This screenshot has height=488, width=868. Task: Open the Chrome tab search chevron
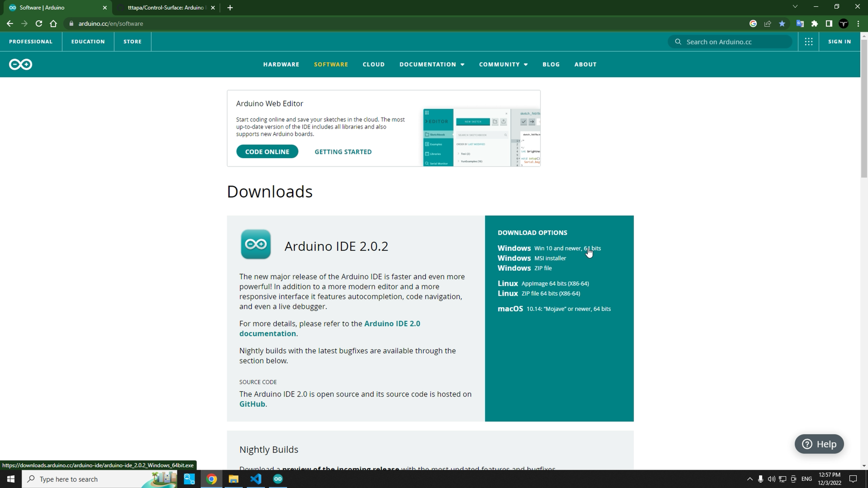[795, 7]
